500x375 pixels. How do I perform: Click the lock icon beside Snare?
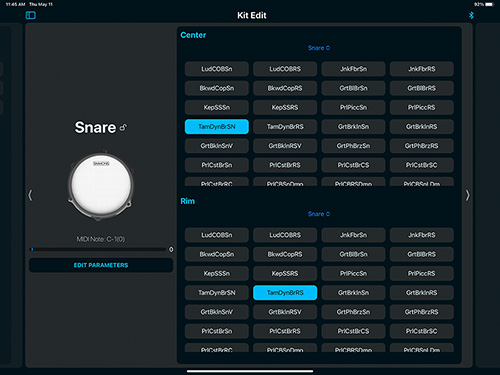point(123,128)
